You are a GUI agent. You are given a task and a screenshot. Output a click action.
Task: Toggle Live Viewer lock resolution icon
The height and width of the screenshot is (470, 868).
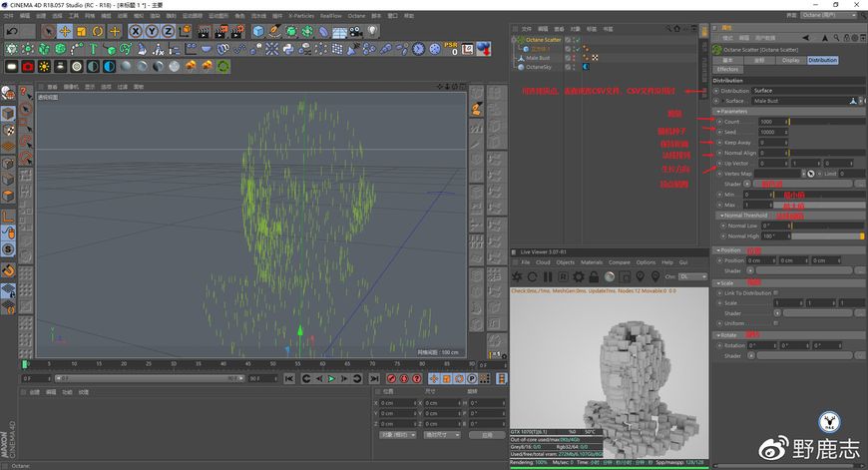click(x=594, y=276)
